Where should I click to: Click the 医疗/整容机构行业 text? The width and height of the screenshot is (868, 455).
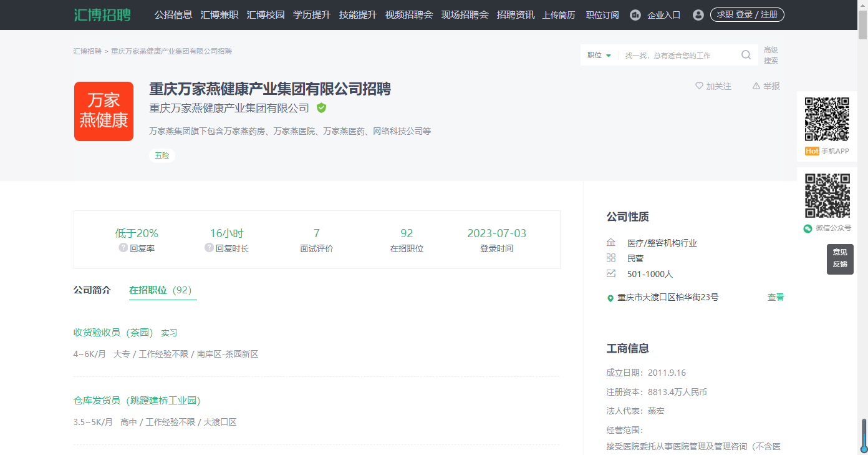coord(662,243)
